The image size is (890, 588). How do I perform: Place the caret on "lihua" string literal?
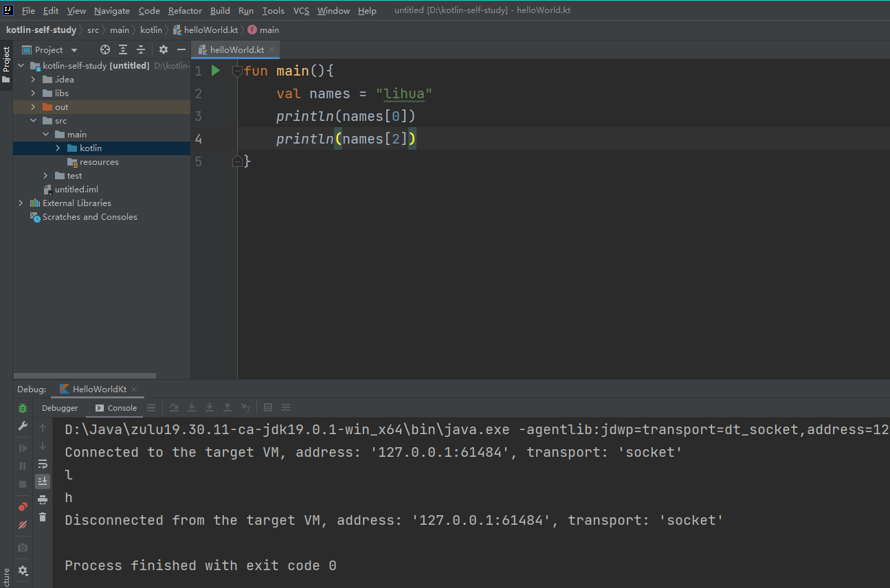404,93
